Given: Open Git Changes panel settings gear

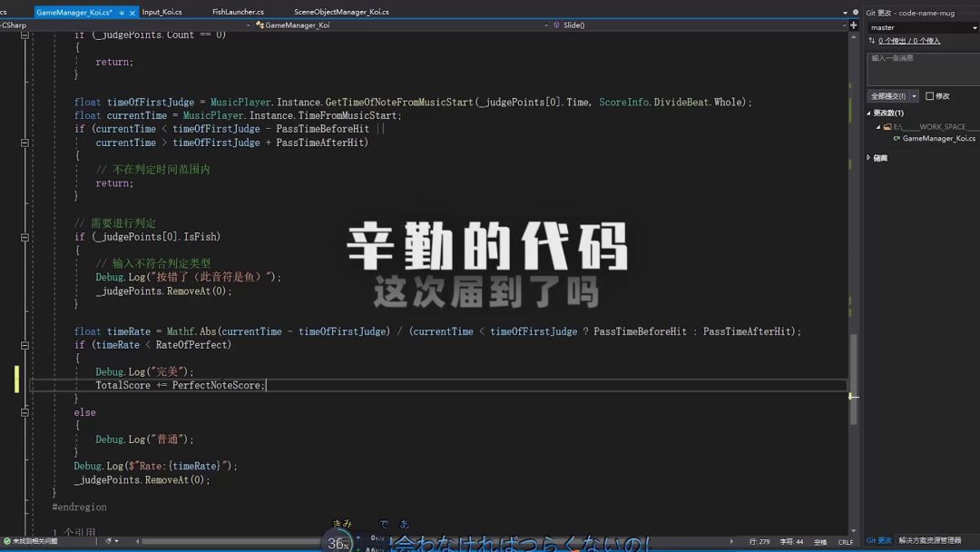Looking at the screenshot, I should (857, 13).
